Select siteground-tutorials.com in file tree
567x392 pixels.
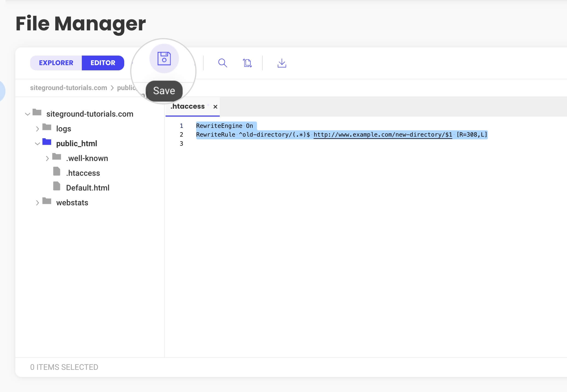90,114
